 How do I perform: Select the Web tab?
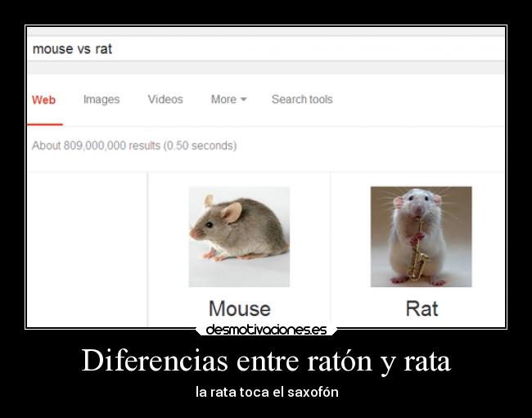(x=43, y=100)
